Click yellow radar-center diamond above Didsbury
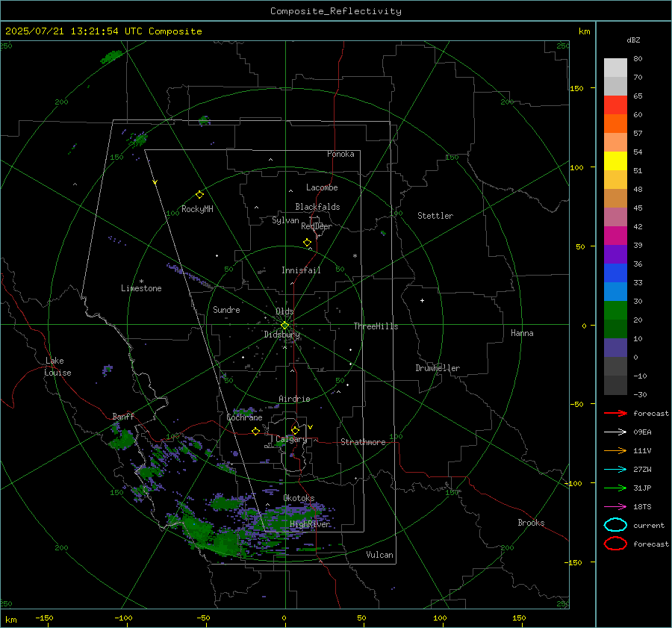672x628 pixels. [284, 326]
